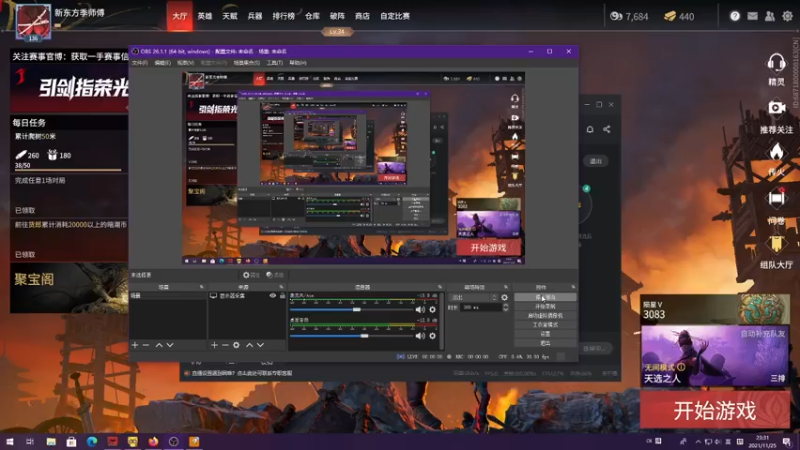The image size is (800, 450).
Task: Pop out the controls dock panel
Action: 573,287
